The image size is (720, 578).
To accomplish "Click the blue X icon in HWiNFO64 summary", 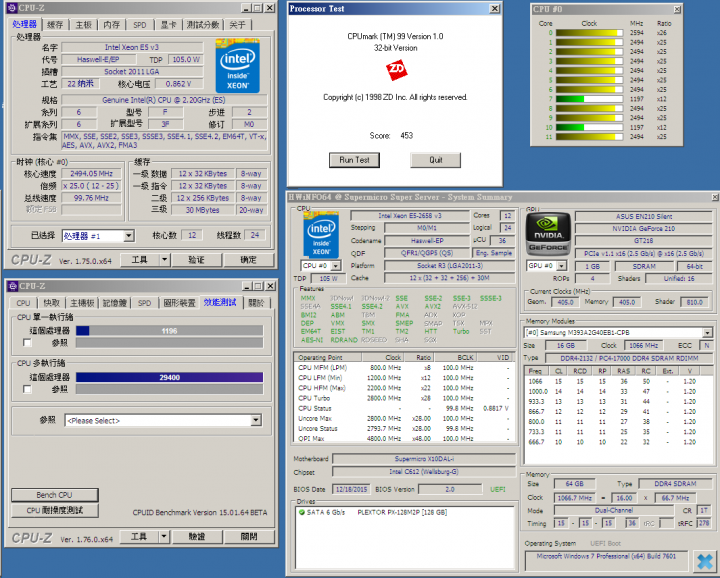I will (x=704, y=562).
